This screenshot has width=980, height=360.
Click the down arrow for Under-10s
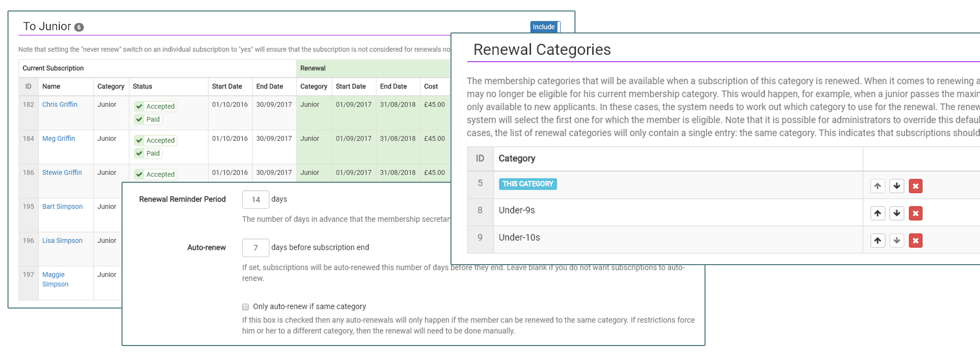pyautogui.click(x=896, y=241)
